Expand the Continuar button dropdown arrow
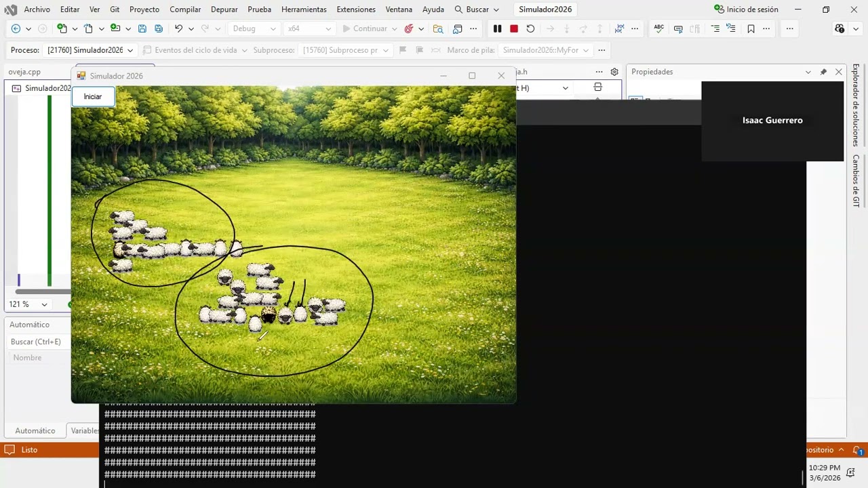The height and width of the screenshot is (488, 868). tap(394, 28)
